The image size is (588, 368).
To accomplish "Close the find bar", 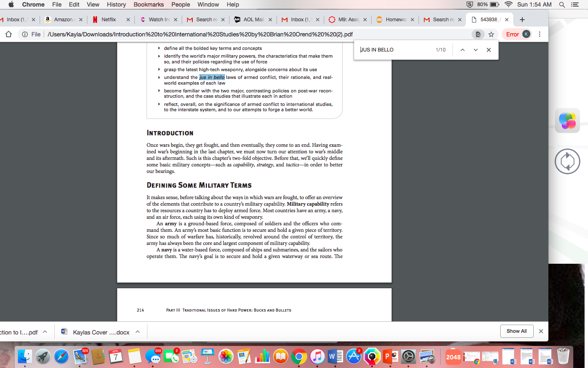I will click(488, 50).
